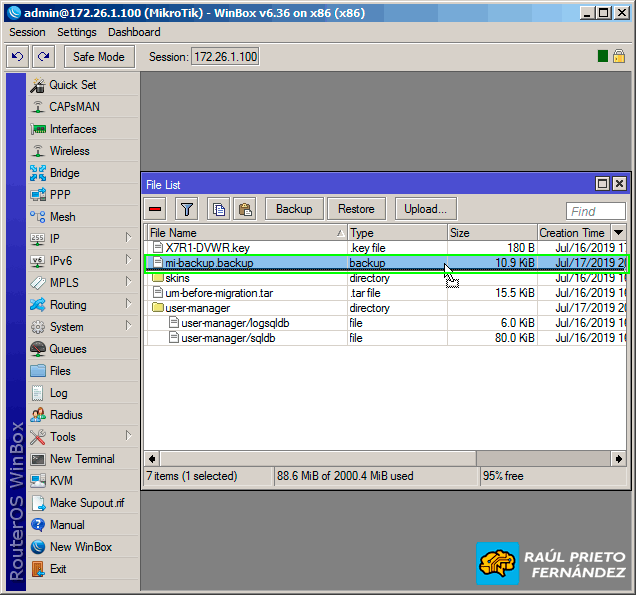The height and width of the screenshot is (595, 636).
Task: Click the Backup button
Action: tap(294, 209)
